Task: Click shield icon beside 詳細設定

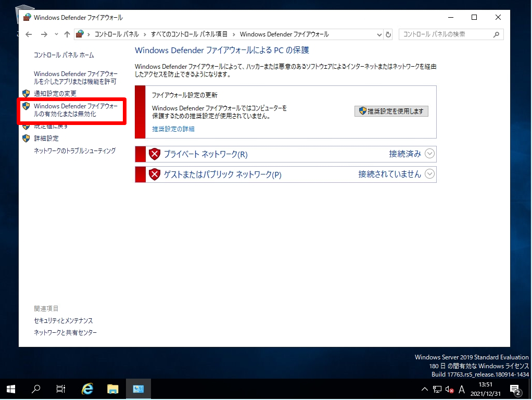Action: 26,138
